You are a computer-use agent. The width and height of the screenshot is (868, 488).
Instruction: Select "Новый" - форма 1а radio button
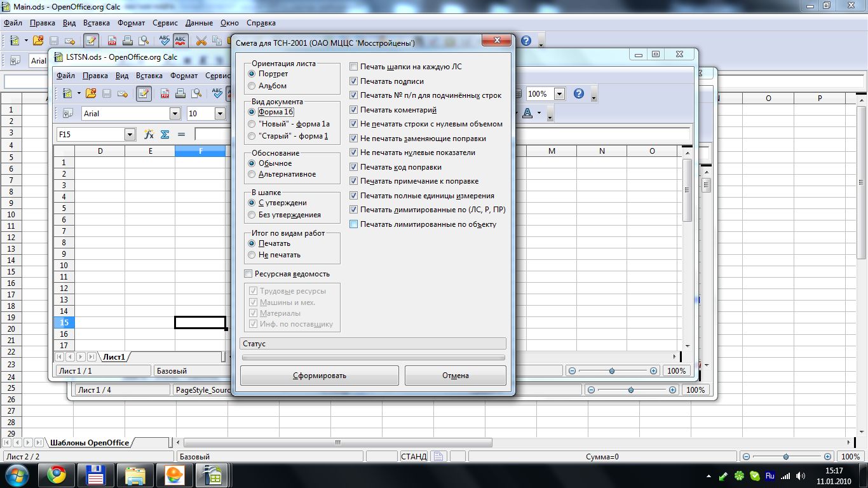tap(289, 124)
